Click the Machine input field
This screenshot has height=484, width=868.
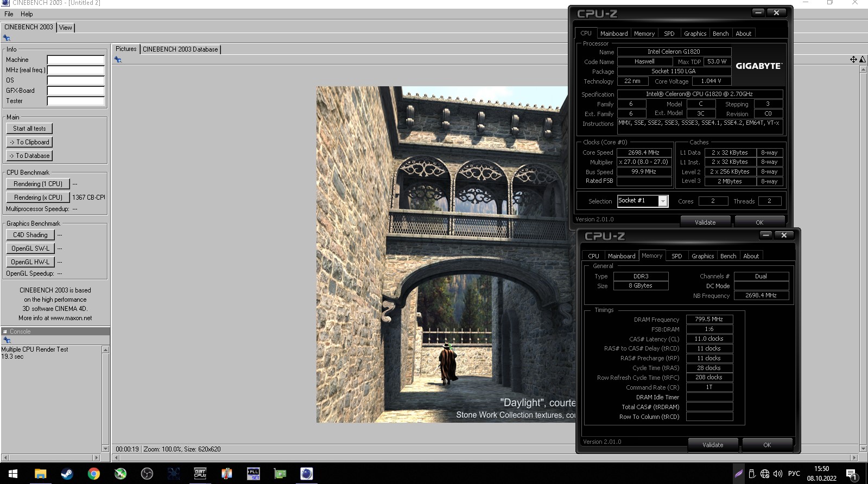tap(75, 60)
